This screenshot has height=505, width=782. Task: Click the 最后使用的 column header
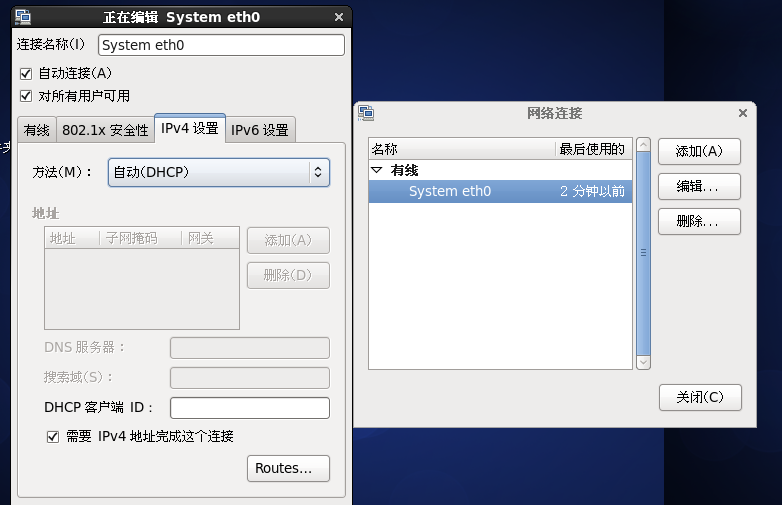pos(594,149)
